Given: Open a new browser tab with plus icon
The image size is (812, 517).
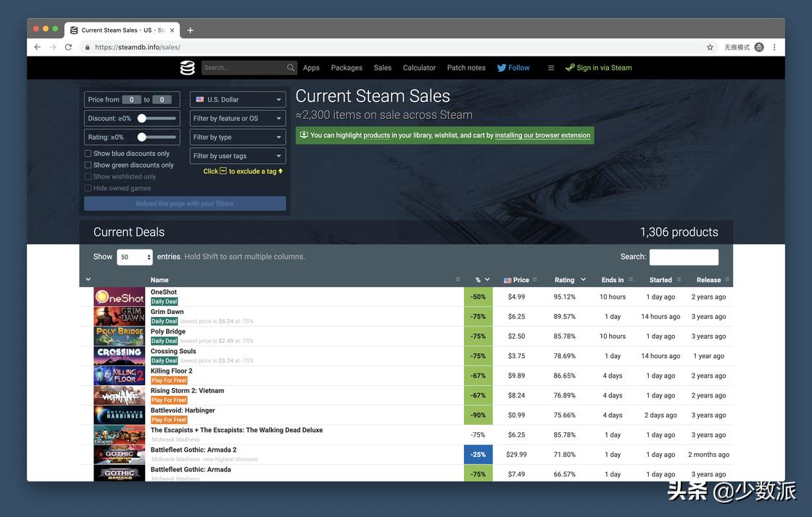Looking at the screenshot, I should (190, 30).
